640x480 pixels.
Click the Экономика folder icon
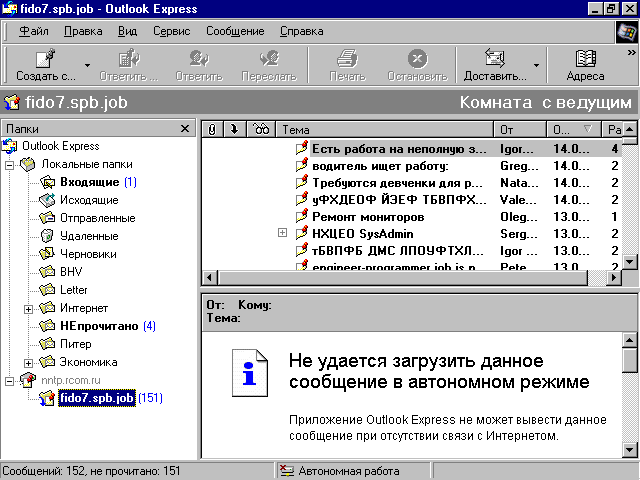[x=47, y=362]
